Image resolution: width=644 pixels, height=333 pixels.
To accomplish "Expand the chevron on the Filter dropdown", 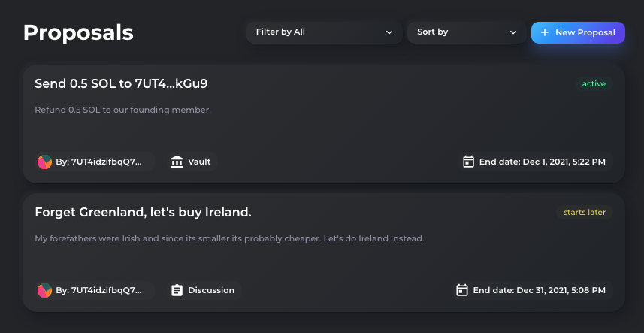I will coord(389,32).
